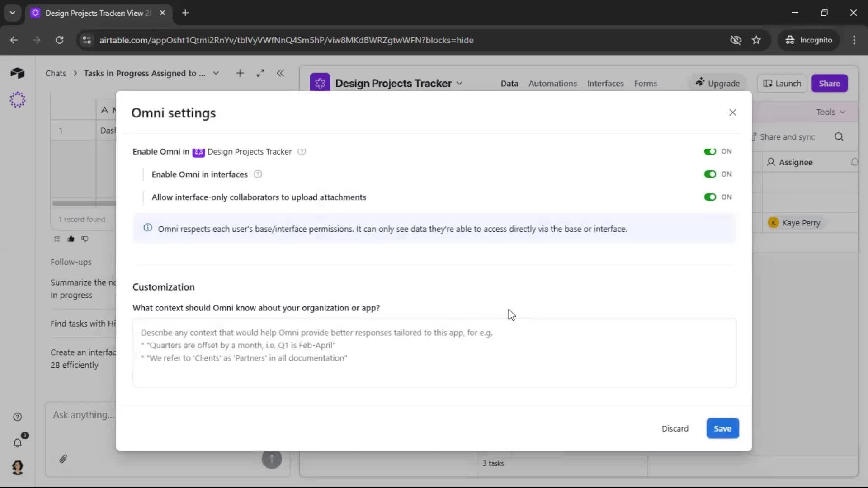Open help icon next to Design Projects Tracker
The width and height of the screenshot is (868, 488).
click(302, 152)
